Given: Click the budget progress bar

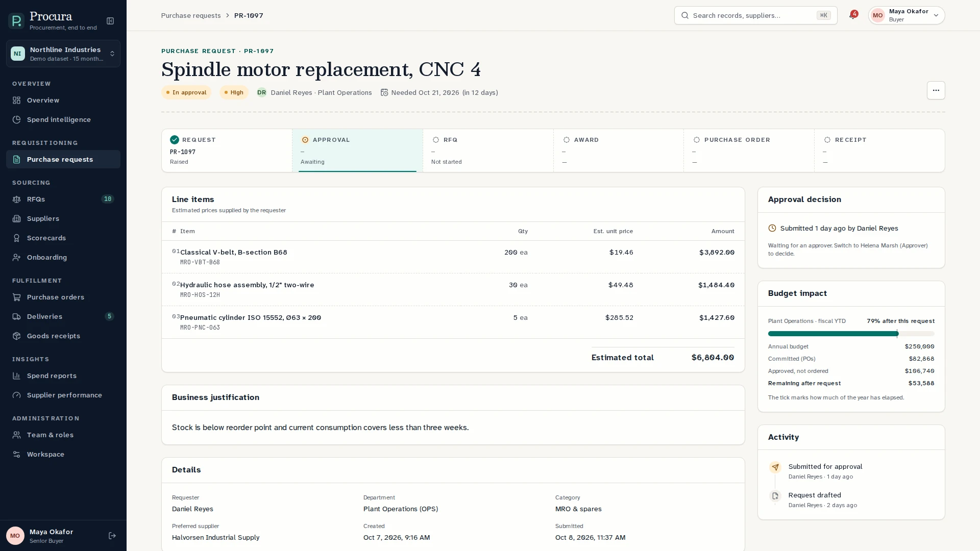Looking at the screenshot, I should [851, 334].
